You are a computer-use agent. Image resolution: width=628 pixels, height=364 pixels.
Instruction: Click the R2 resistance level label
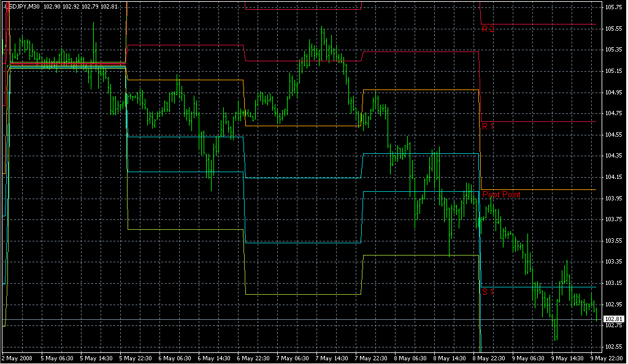[x=488, y=29]
